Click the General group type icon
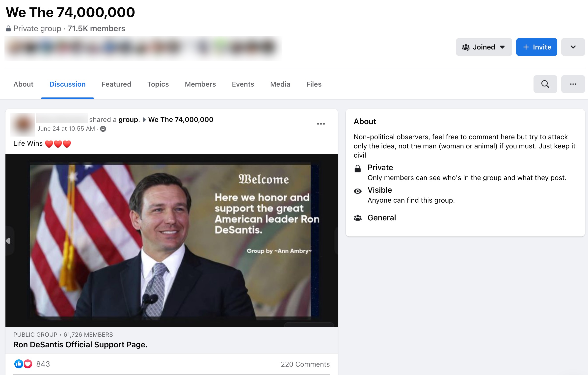This screenshot has height=375, width=588. click(358, 218)
